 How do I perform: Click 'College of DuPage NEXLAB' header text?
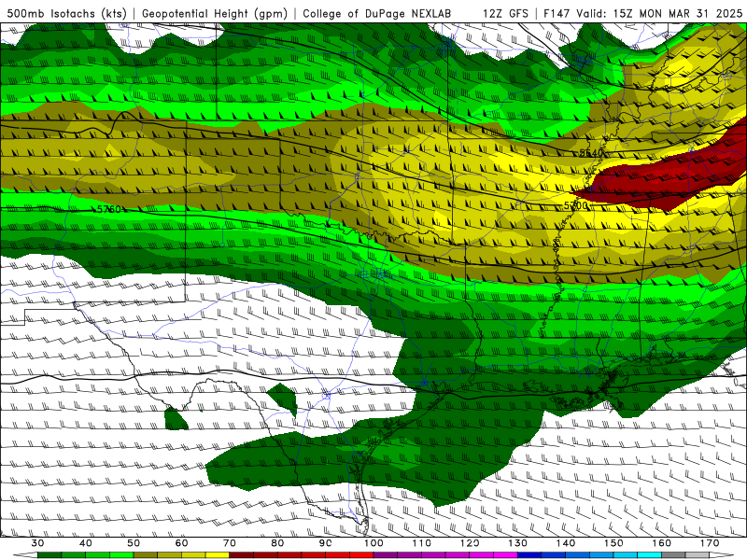coord(377,14)
